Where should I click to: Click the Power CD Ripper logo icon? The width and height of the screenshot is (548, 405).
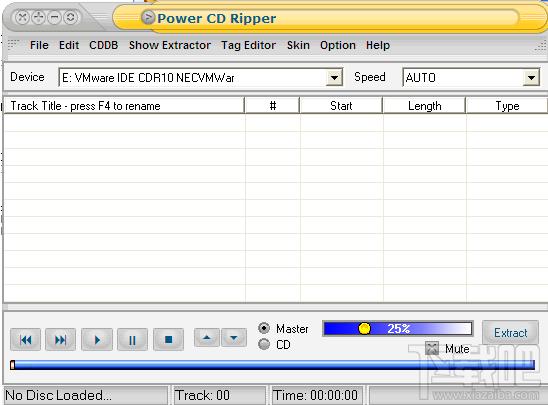(x=148, y=17)
